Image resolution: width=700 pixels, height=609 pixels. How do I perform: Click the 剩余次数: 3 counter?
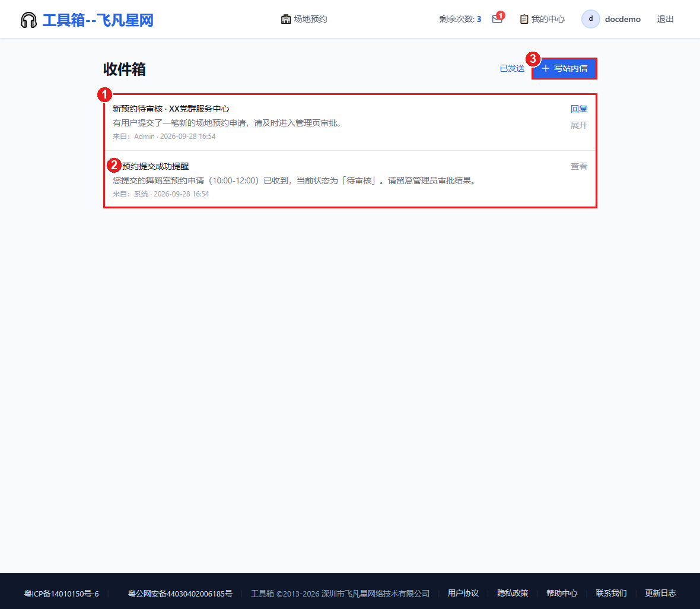coord(460,19)
